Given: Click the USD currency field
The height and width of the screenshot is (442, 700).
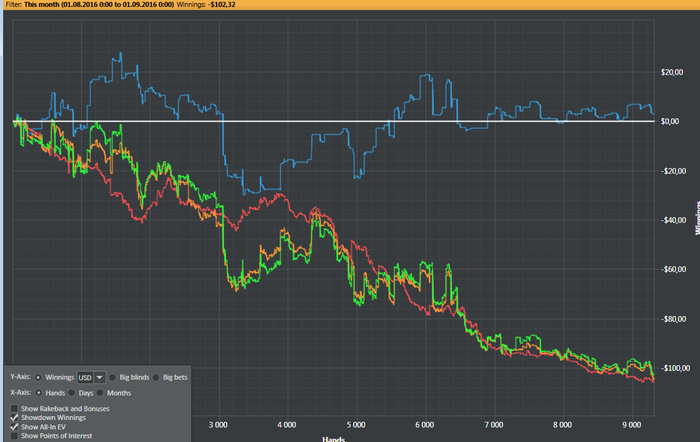Looking at the screenshot, I should pos(85,378).
